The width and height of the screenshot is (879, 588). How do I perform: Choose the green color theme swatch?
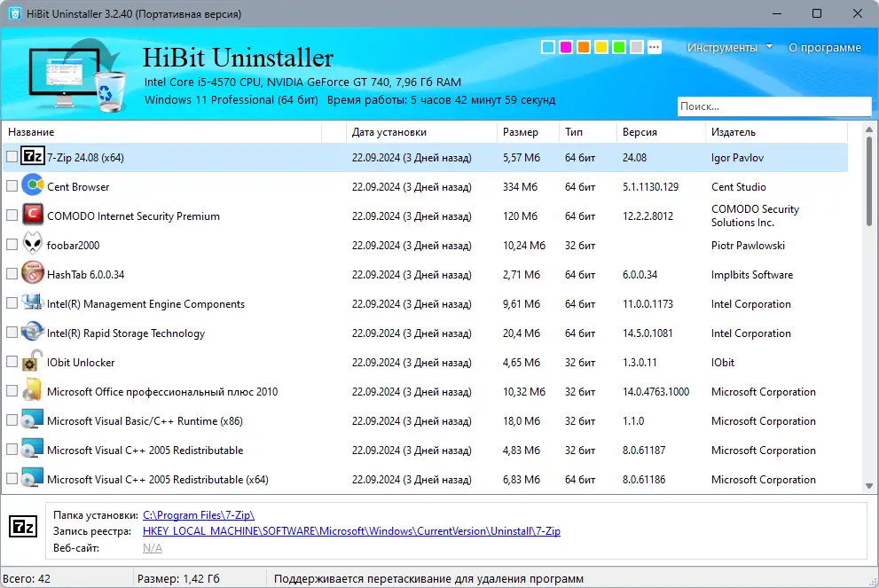[x=619, y=47]
